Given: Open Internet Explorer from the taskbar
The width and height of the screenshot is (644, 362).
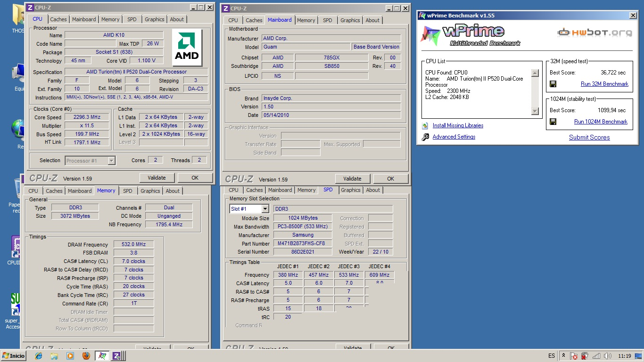Looking at the screenshot, I should (39, 355).
